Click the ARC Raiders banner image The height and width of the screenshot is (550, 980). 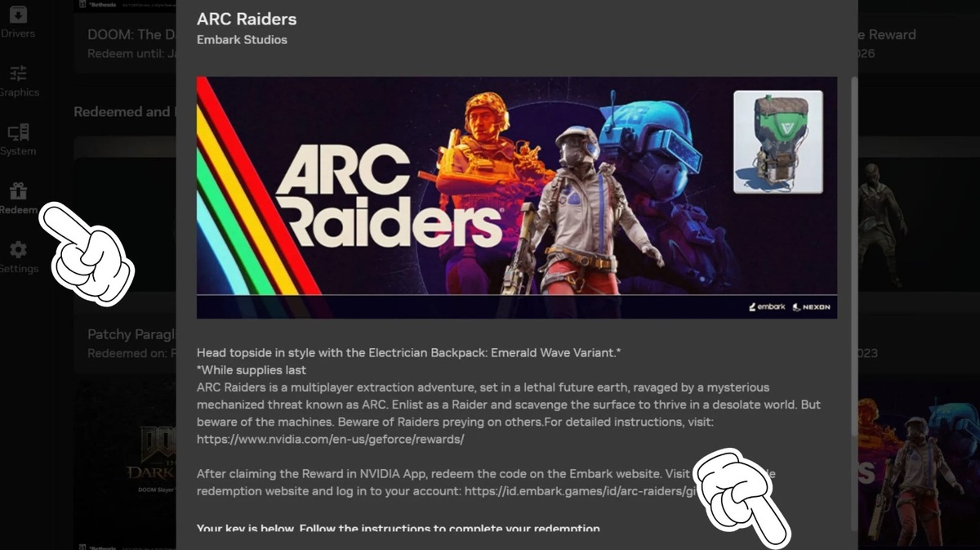click(516, 197)
